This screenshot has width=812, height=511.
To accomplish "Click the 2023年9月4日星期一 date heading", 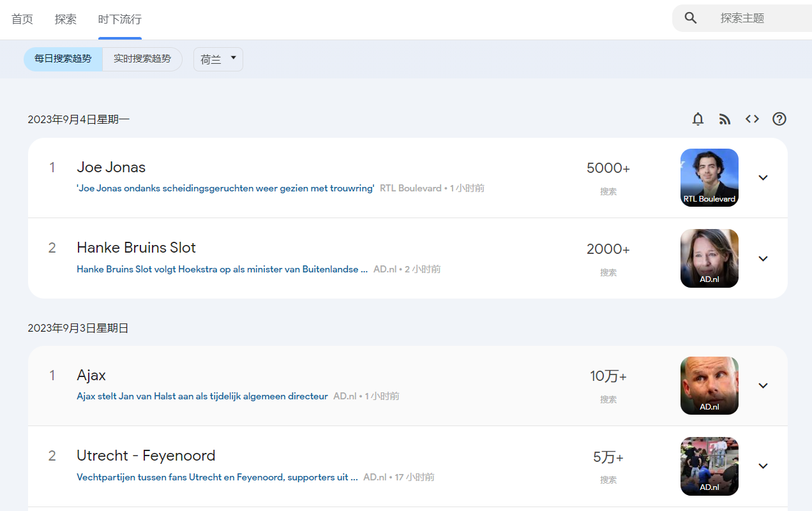I will click(x=79, y=119).
